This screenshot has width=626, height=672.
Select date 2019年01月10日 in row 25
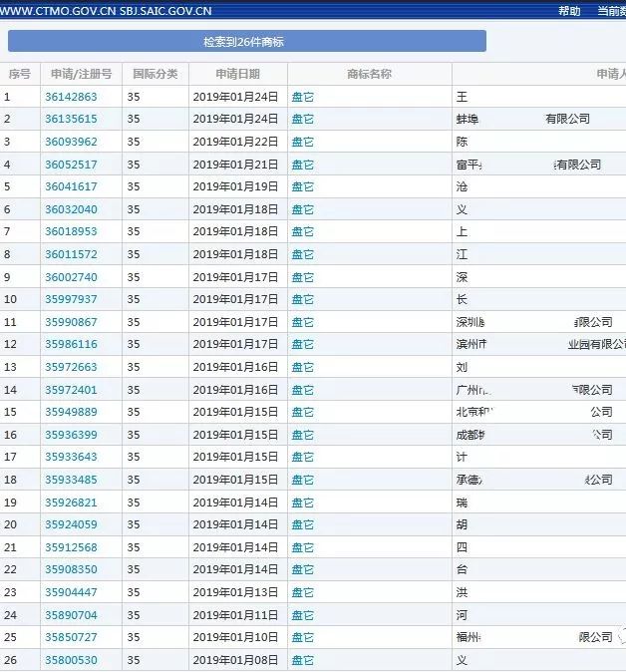coord(235,637)
